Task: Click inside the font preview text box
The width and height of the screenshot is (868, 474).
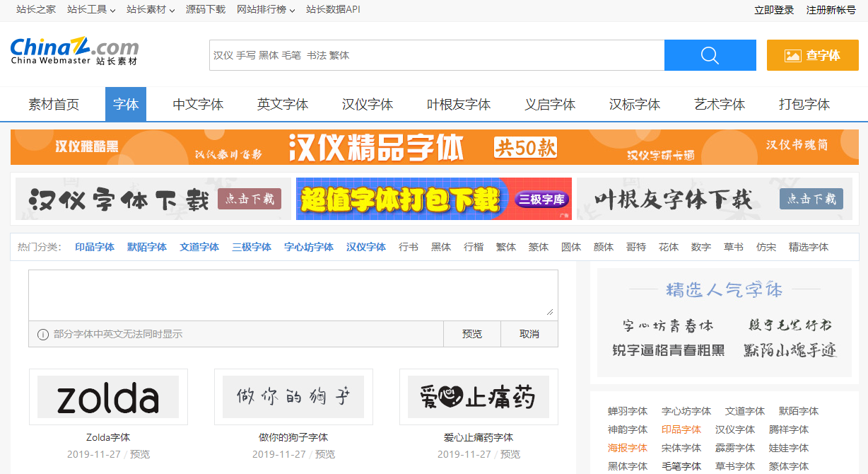Action: tap(293, 294)
